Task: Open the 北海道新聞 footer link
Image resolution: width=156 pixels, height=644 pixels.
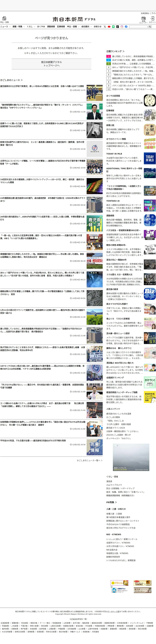Action: 5,623
